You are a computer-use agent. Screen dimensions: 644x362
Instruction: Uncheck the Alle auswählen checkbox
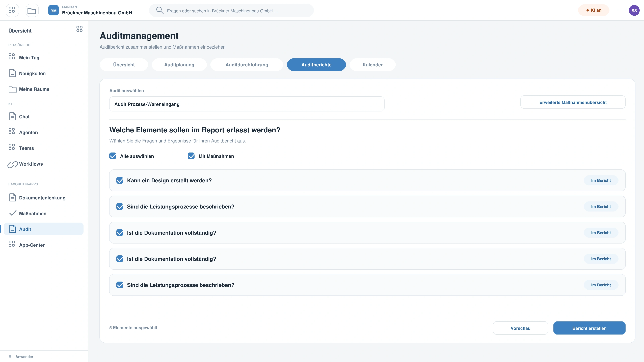coord(113,156)
